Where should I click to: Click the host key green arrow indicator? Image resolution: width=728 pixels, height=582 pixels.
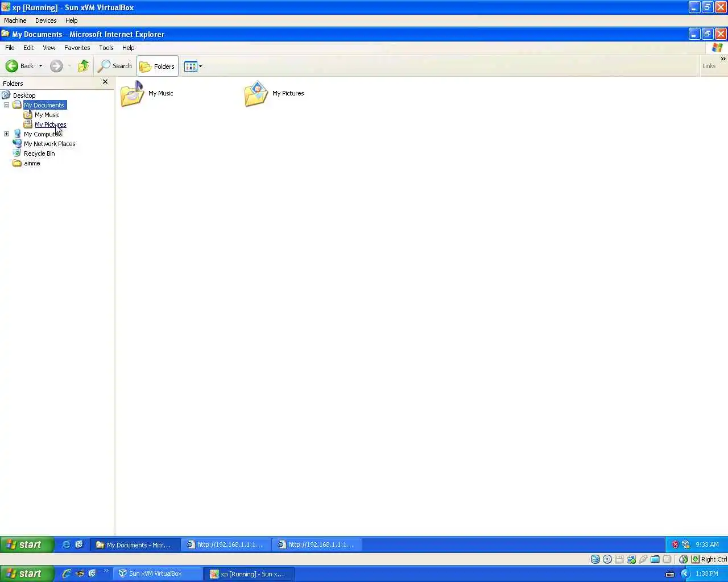695,559
